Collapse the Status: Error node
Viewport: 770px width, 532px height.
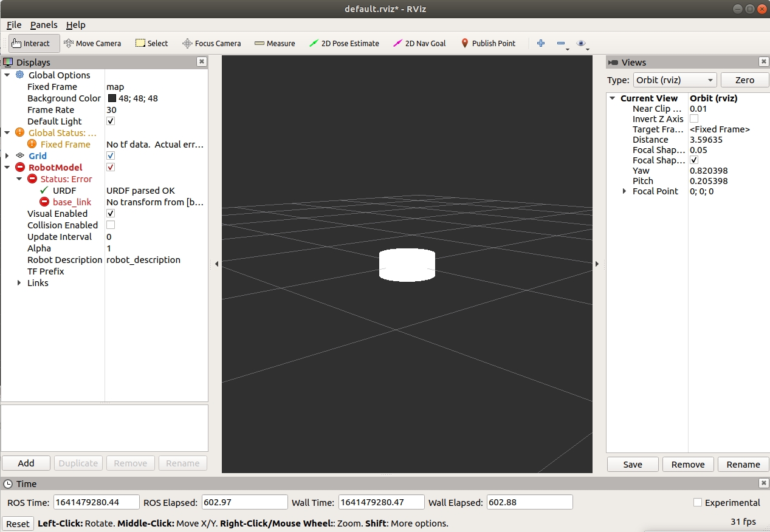click(19, 179)
